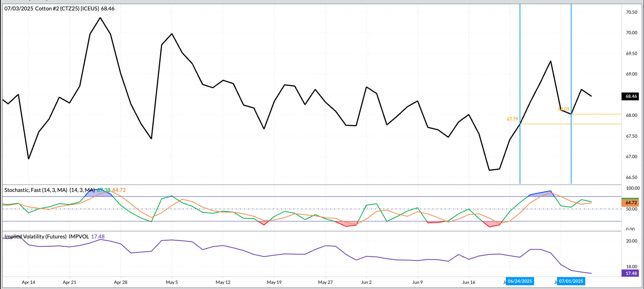Image resolution: width=644 pixels, height=289 pixels.
Task: Click the orange 67.79 price annotation
Action: coord(512,119)
